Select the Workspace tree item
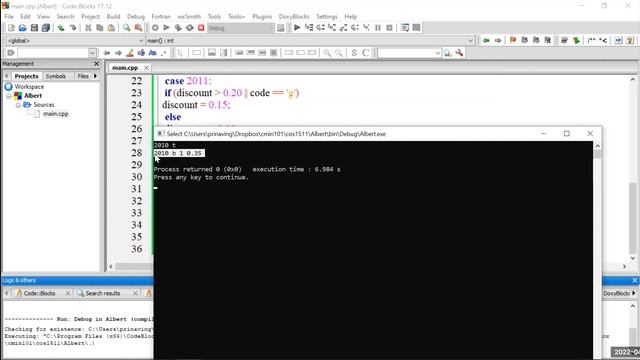The width and height of the screenshot is (640, 360). click(29, 87)
